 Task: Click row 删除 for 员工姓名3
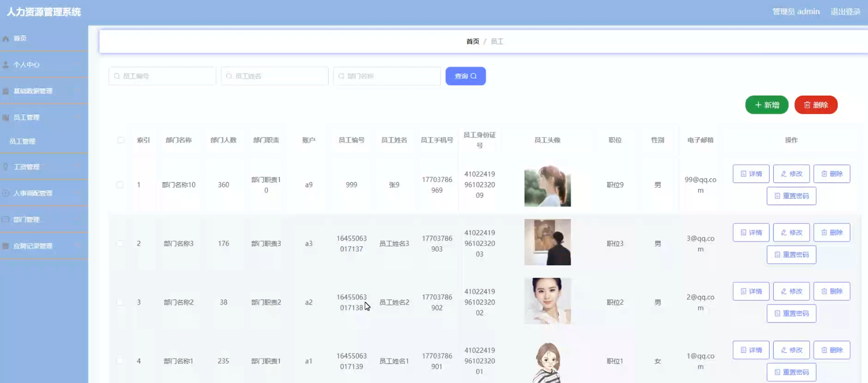[832, 233]
